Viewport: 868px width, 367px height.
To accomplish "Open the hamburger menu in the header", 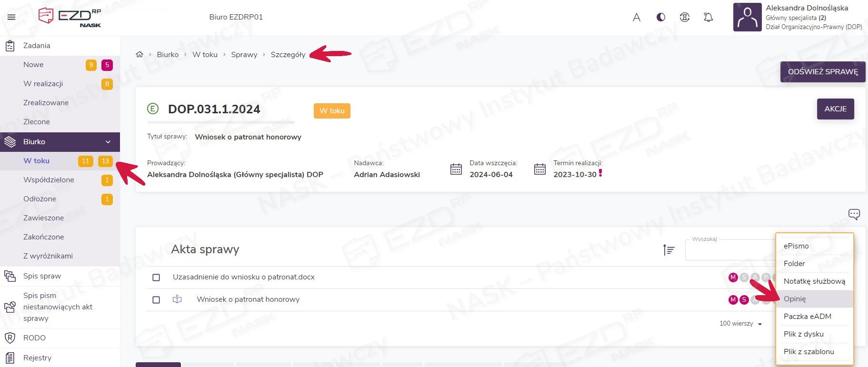I will (11, 17).
